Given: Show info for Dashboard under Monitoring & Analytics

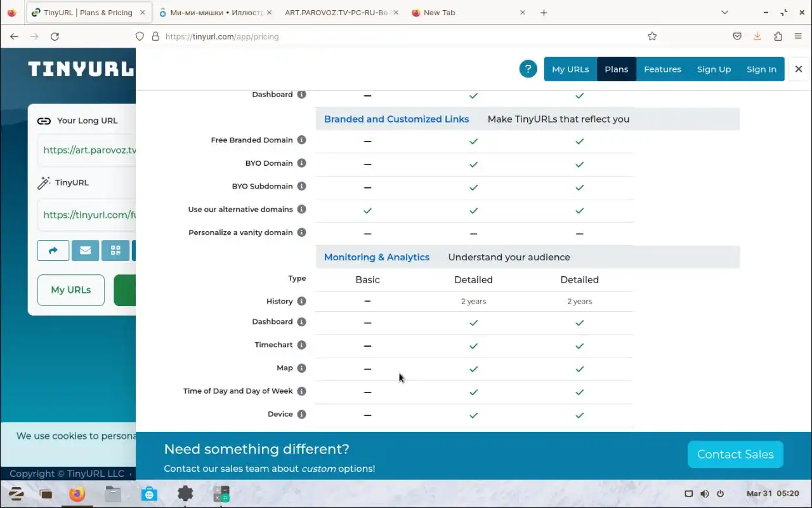Looking at the screenshot, I should (x=302, y=322).
